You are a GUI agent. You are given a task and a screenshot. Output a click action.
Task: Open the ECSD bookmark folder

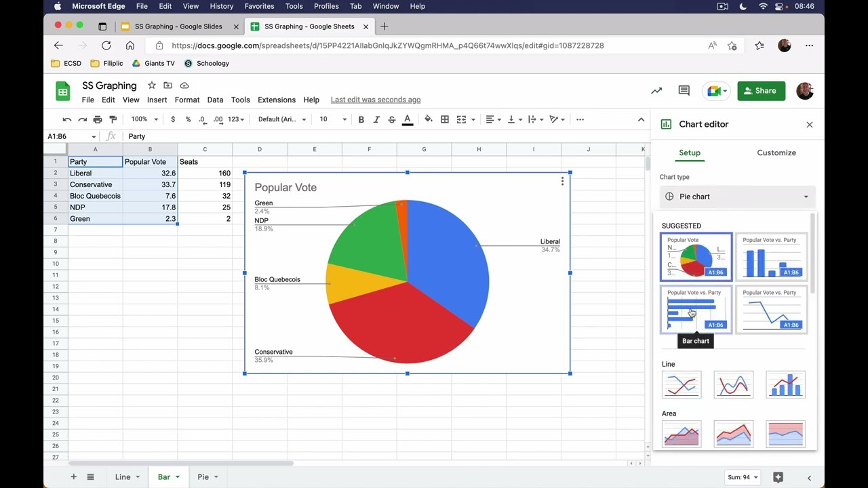pos(66,63)
